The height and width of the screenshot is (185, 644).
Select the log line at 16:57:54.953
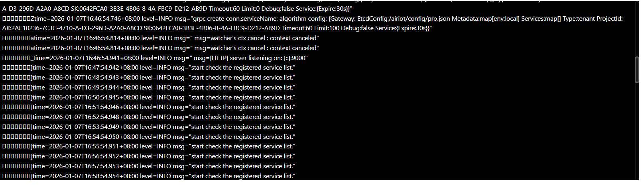tap(149, 166)
